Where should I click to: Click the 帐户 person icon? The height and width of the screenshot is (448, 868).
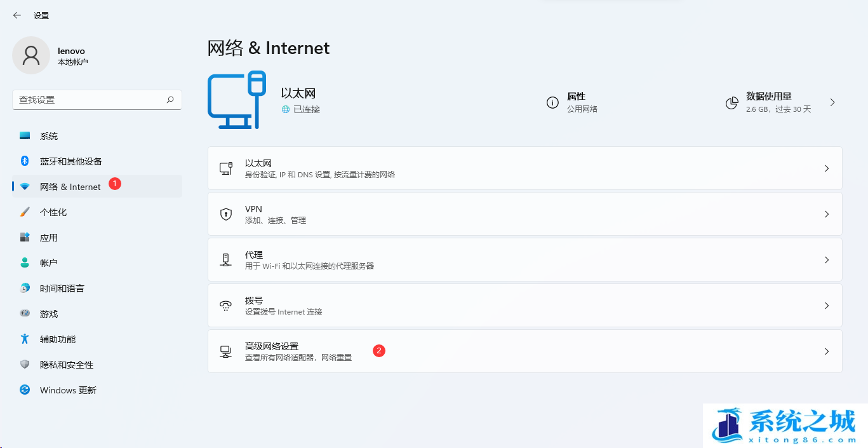click(25, 263)
